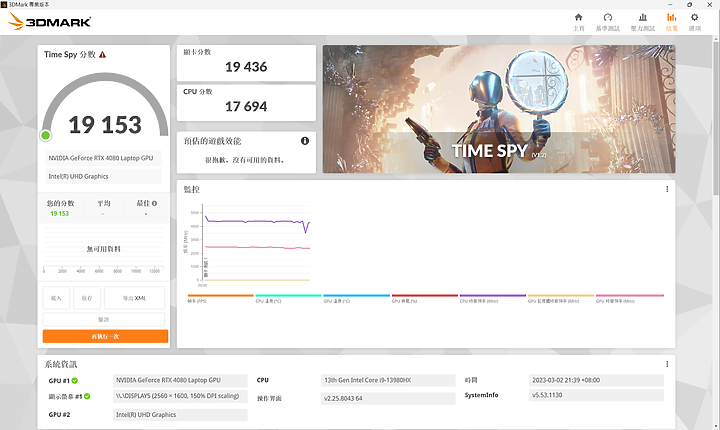Click the time 2023-03-02 21:39 field
The image size is (720, 430).
point(596,380)
